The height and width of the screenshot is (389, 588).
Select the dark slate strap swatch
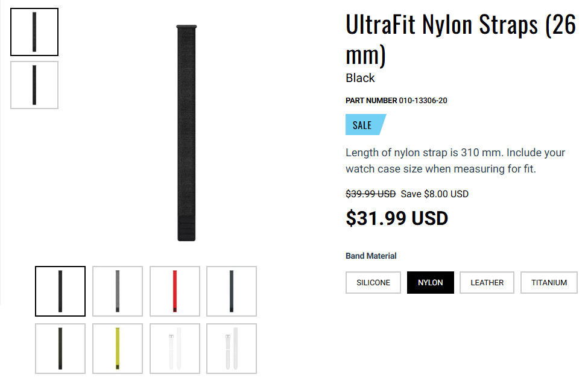(232, 291)
